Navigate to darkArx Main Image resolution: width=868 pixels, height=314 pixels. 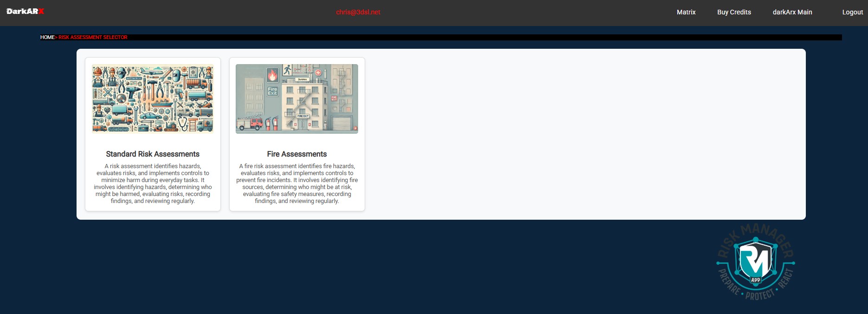point(792,12)
